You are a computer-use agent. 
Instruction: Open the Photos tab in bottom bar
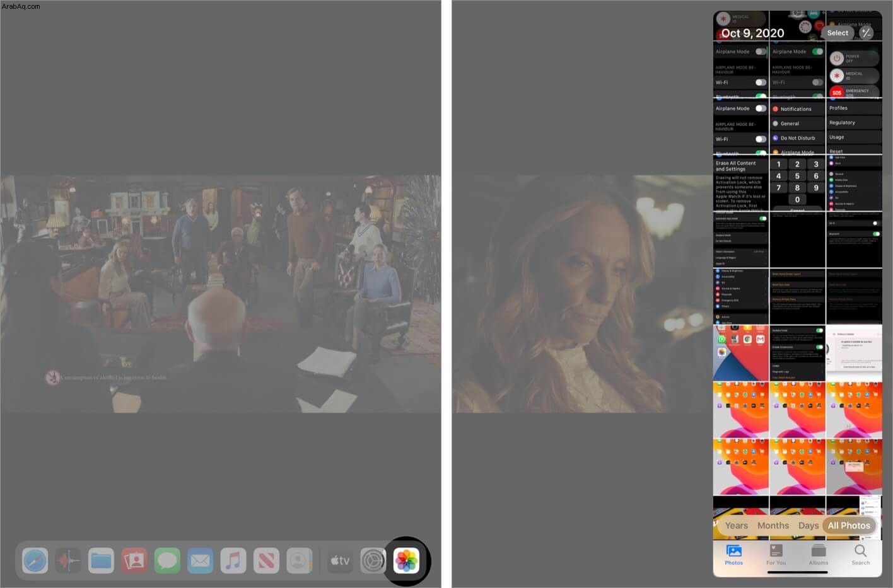point(733,555)
